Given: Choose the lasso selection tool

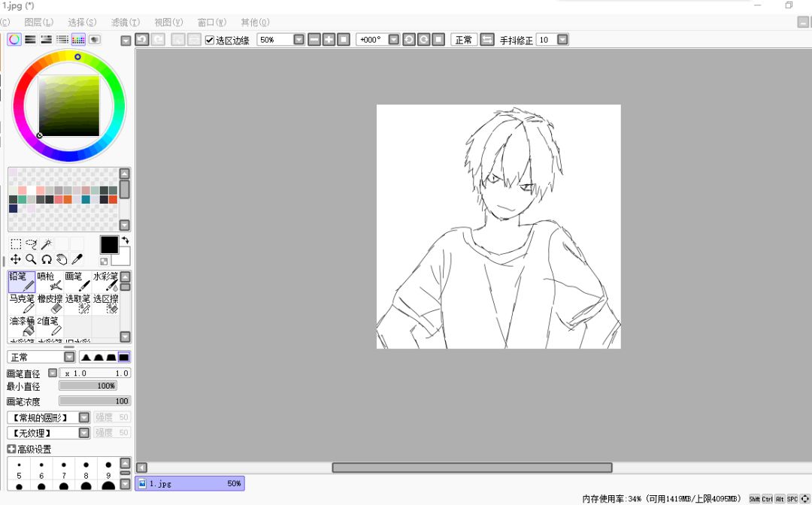Looking at the screenshot, I should coord(31,243).
